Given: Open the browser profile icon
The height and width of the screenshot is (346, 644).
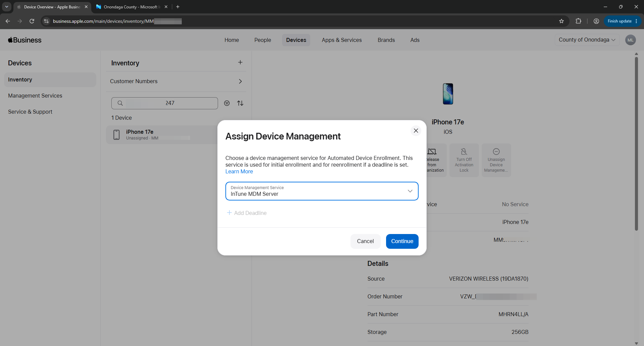Looking at the screenshot, I should [x=596, y=21].
